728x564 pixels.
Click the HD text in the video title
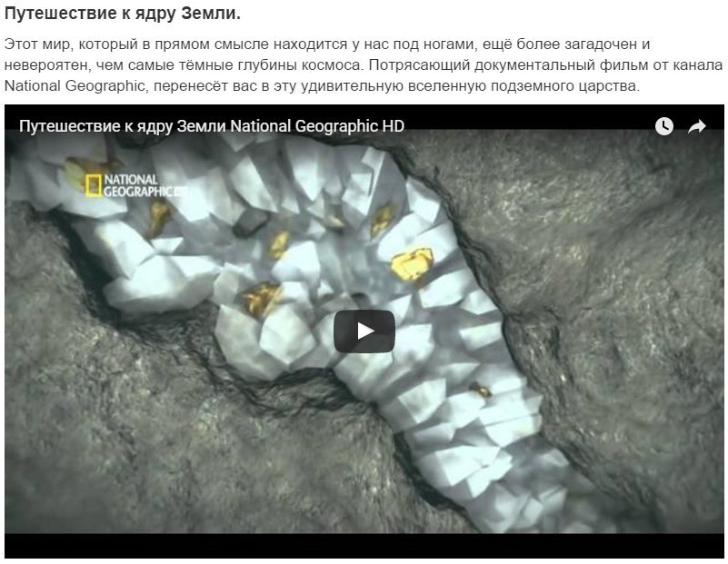coord(393,126)
